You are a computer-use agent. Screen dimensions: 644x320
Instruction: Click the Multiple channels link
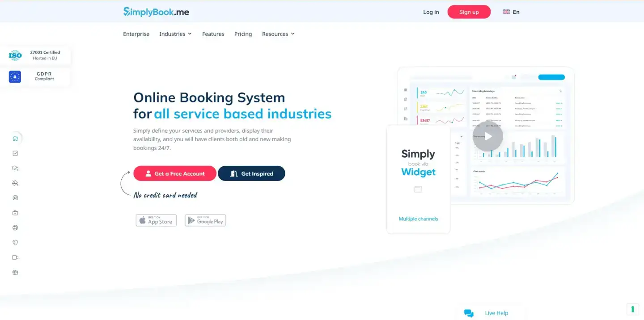[418, 219]
